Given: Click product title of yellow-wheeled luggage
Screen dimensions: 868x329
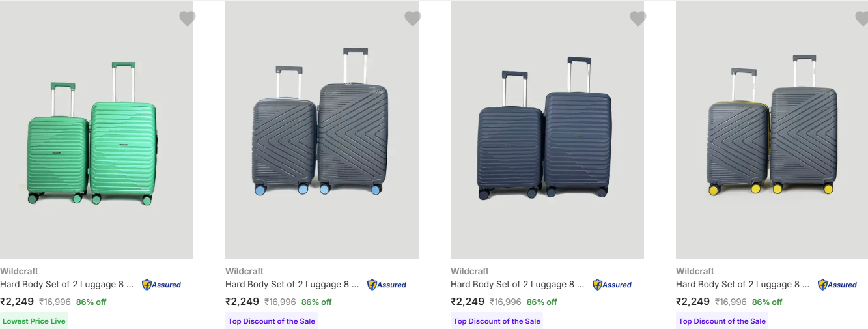Looking at the screenshot, I should 742,285.
